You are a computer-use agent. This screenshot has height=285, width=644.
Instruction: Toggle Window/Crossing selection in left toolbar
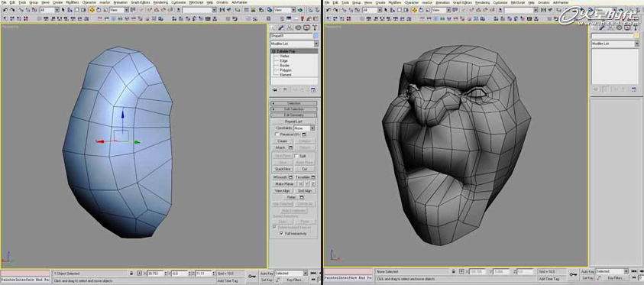[x=83, y=9]
